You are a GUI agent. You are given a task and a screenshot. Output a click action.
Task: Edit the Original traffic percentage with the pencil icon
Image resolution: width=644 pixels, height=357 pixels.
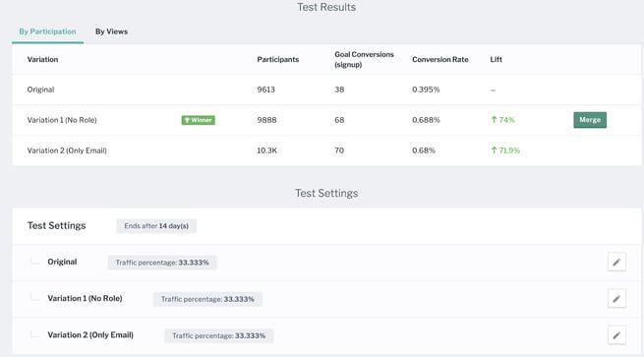[x=616, y=263]
